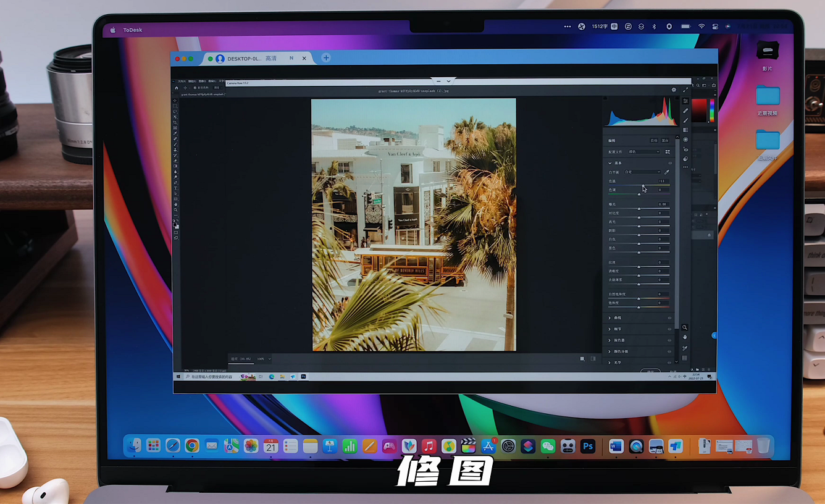The image size is (825, 504).
Task: Select the Photoshop Eraser tool
Action: tap(175, 161)
